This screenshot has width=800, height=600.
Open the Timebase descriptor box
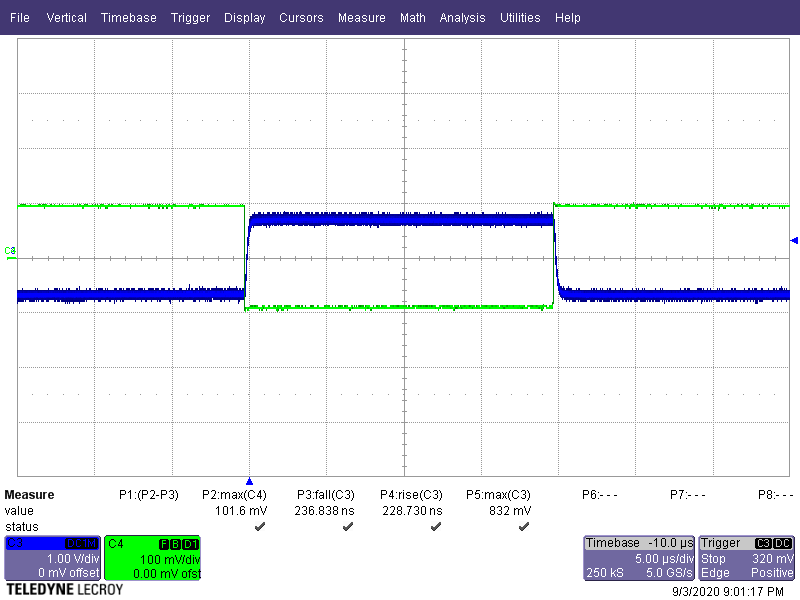pos(639,558)
